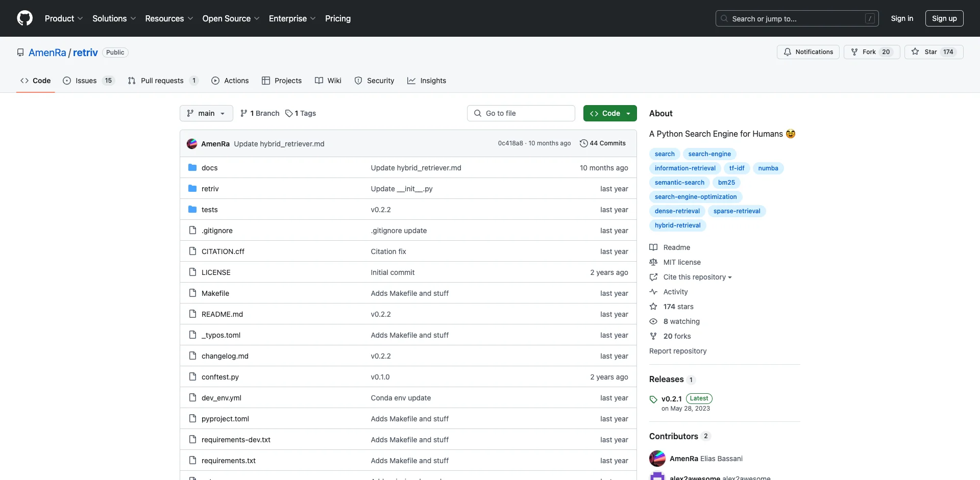This screenshot has width=980, height=480.
Task: Click the repository icon beside AmenRa
Action: (20, 53)
